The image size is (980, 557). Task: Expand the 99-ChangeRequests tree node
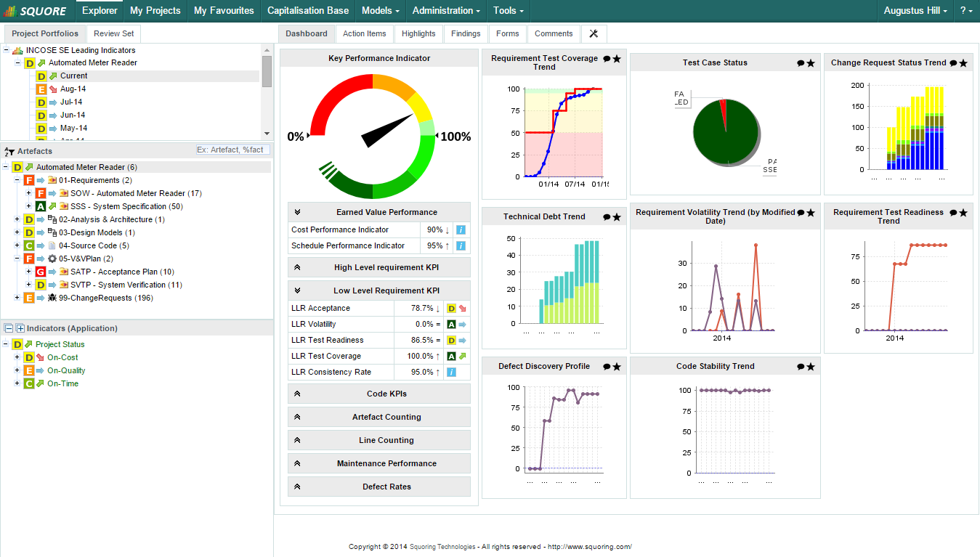click(x=17, y=298)
